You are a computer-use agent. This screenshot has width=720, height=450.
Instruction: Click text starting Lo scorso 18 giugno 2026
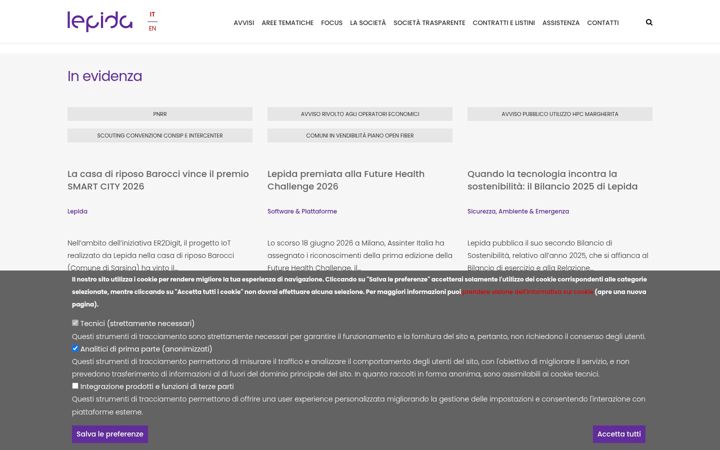click(360, 255)
